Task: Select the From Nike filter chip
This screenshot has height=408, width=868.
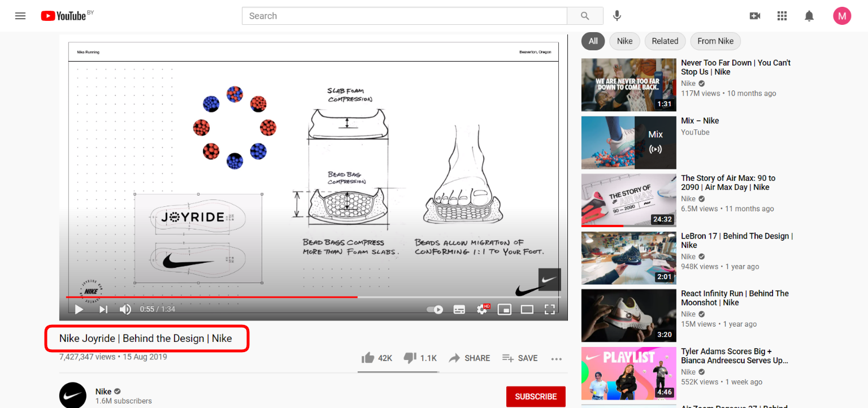Action: click(715, 41)
